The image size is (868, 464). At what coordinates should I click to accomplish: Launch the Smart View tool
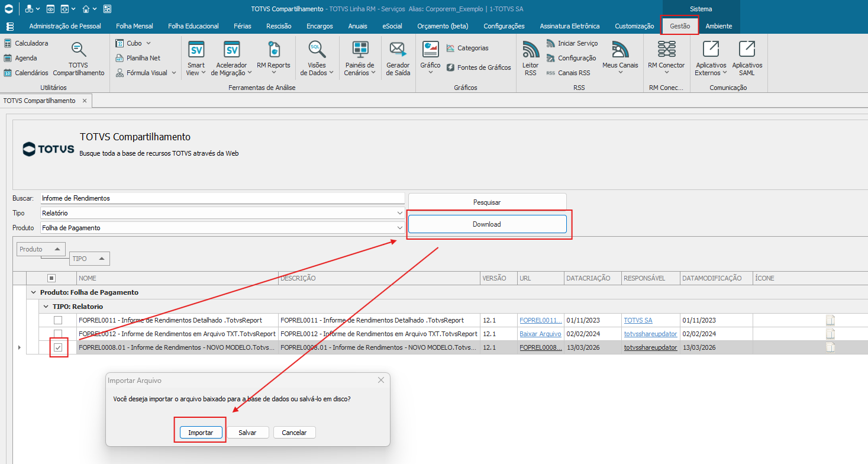[196, 59]
